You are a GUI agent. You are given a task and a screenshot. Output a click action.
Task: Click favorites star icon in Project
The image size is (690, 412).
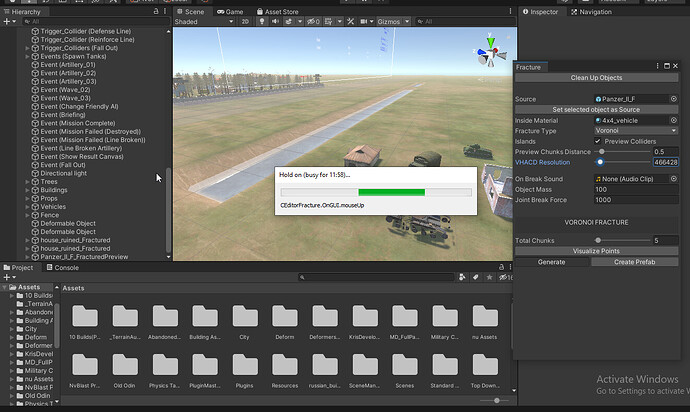489,277
